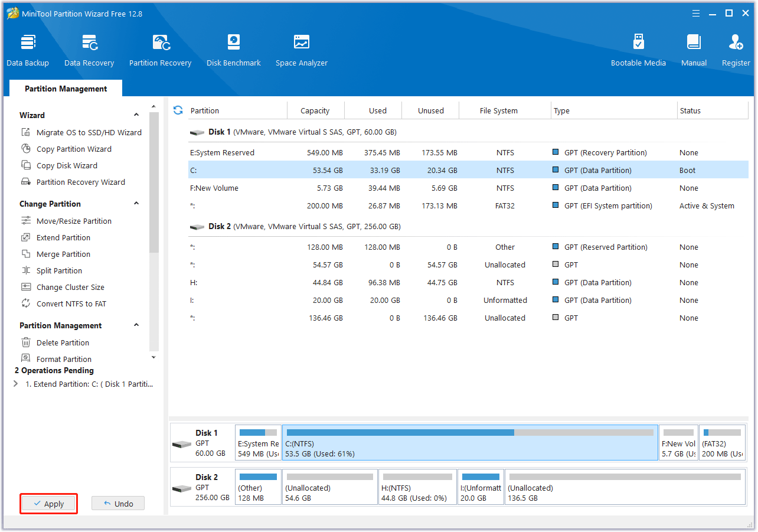The height and width of the screenshot is (532, 758).
Task: Choose Merge Partition from the sidebar
Action: point(63,254)
